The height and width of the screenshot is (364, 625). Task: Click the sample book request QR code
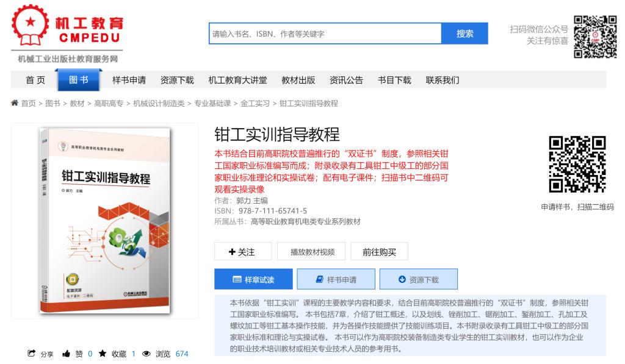(577, 164)
